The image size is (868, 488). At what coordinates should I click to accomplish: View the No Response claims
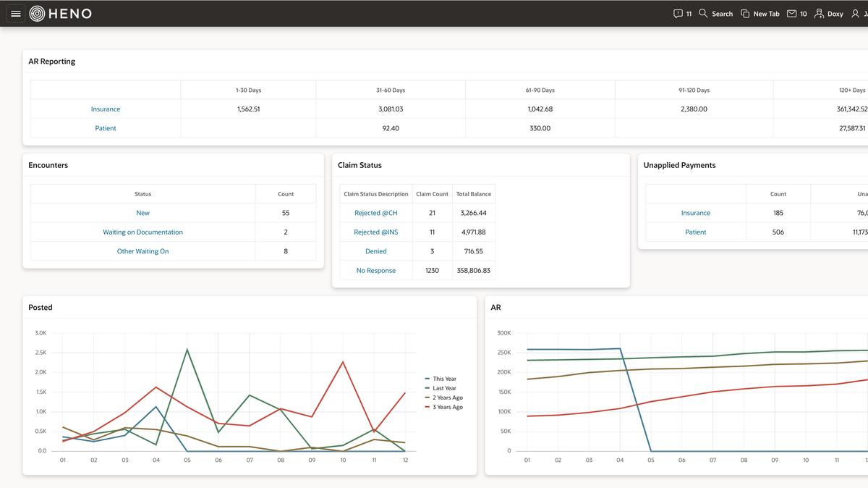pyautogui.click(x=375, y=271)
